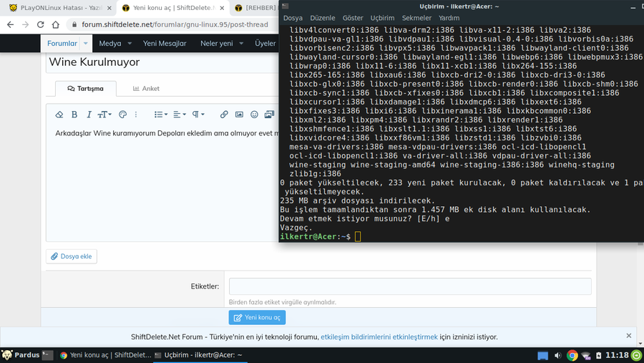This screenshot has width=644, height=363.
Task: Open the terminal Göster menu
Action: pyautogui.click(x=353, y=18)
